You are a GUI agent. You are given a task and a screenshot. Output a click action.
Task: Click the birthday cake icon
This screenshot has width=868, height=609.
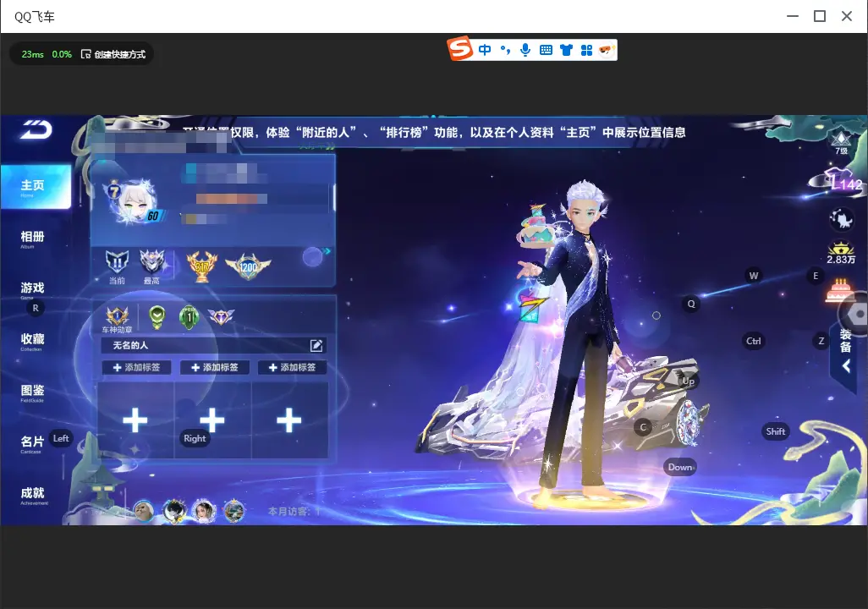[838, 290]
